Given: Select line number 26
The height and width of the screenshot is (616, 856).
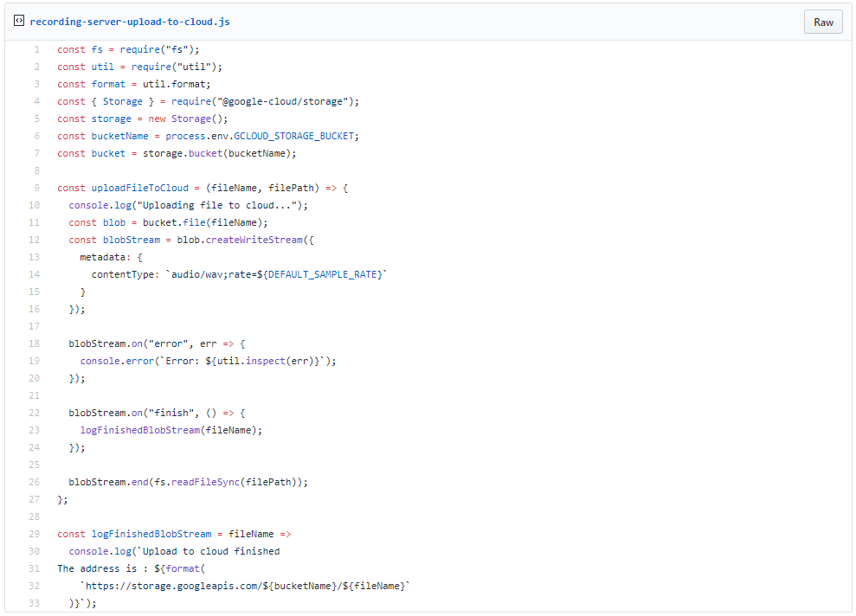Looking at the screenshot, I should click(x=35, y=482).
